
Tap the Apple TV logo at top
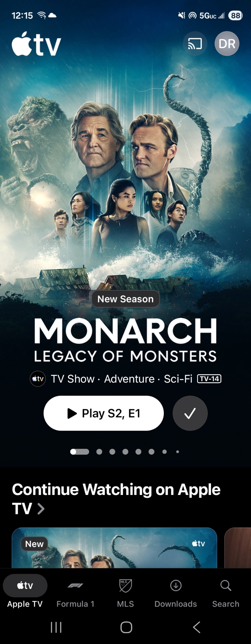(36, 44)
